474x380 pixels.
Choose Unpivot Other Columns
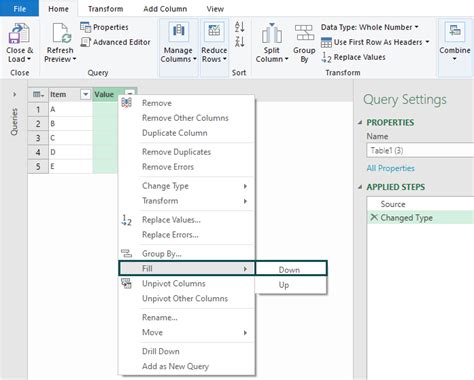(185, 299)
